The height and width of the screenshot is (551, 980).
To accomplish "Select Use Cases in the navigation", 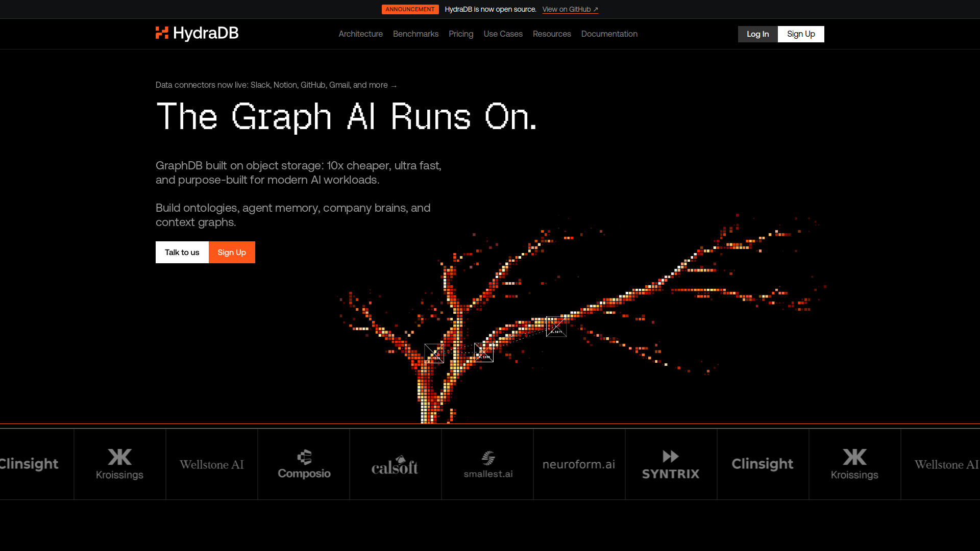I will point(503,34).
